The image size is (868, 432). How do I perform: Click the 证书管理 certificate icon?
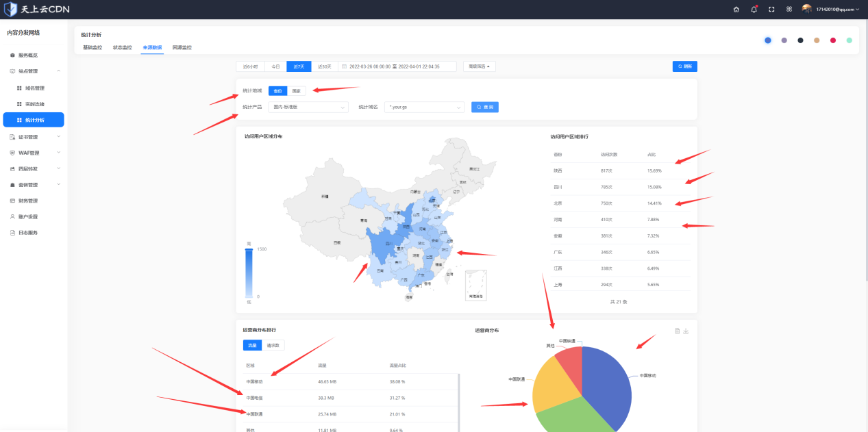pos(12,137)
